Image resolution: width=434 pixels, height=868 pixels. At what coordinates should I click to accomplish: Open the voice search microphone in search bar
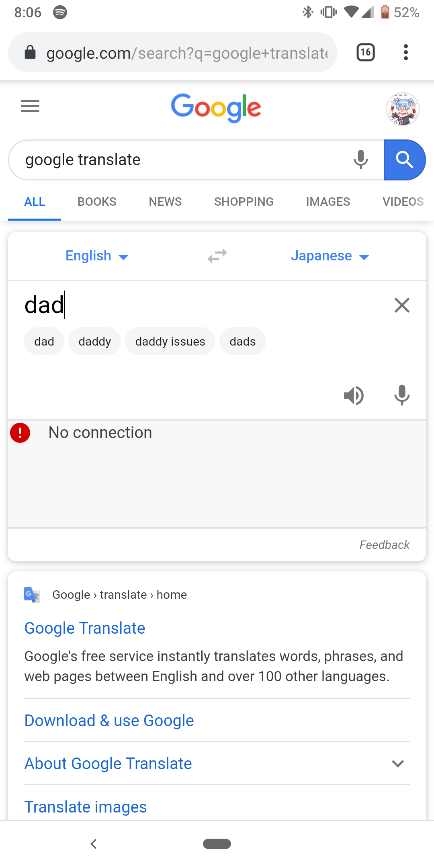(x=360, y=160)
